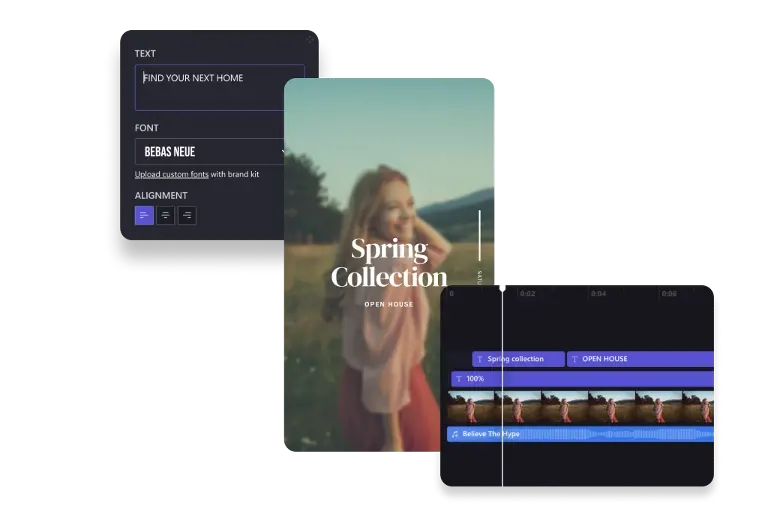Select left text alignment button
Screen dimensions: 778x518
click(x=144, y=215)
